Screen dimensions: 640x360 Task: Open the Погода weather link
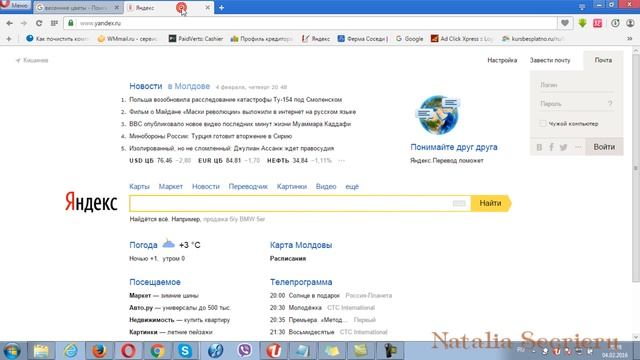[143, 245]
